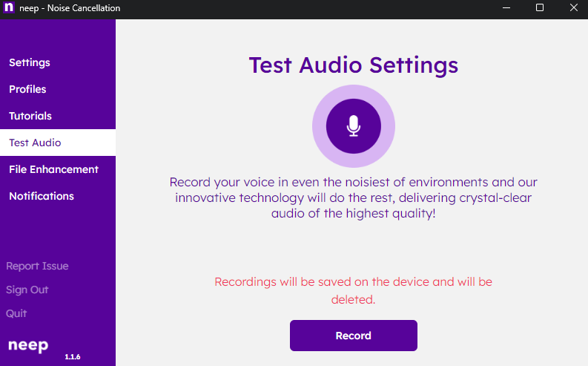
Task: Click the version number 1.1.6
Action: click(x=72, y=357)
